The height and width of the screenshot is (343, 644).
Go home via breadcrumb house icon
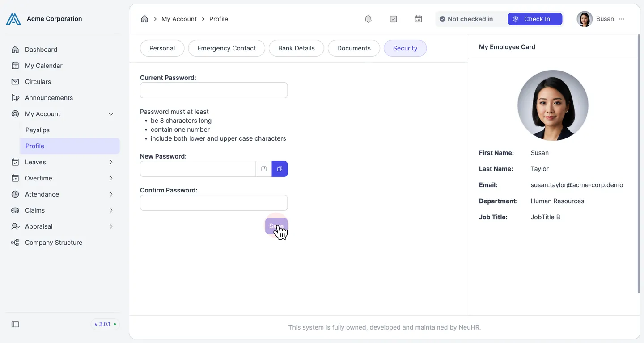(x=144, y=19)
